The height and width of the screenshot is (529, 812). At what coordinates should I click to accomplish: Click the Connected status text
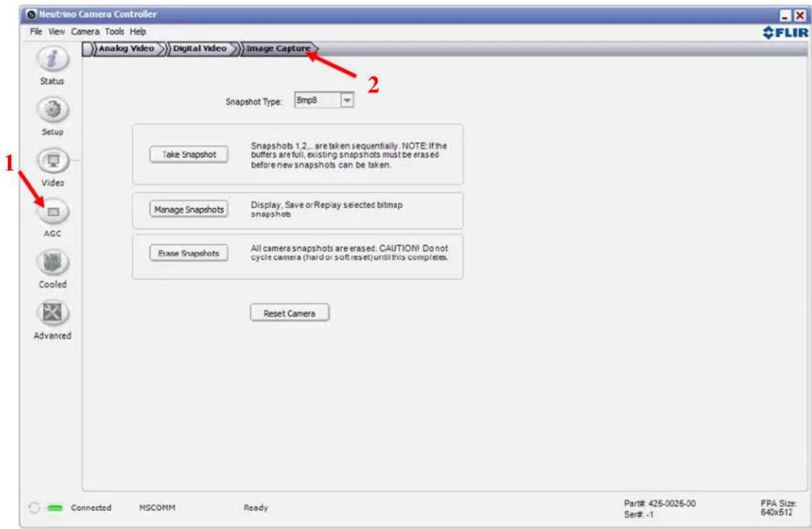[91, 508]
